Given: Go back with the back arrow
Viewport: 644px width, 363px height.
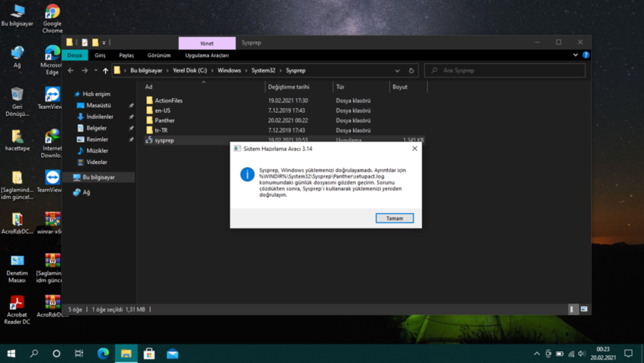Looking at the screenshot, I should click(x=70, y=70).
